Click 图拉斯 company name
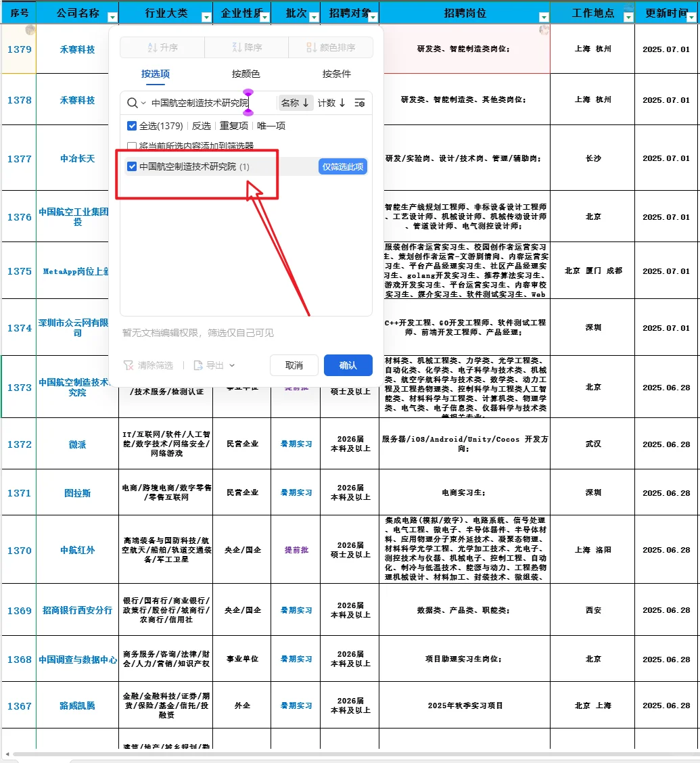This screenshot has width=700, height=763. point(77,493)
